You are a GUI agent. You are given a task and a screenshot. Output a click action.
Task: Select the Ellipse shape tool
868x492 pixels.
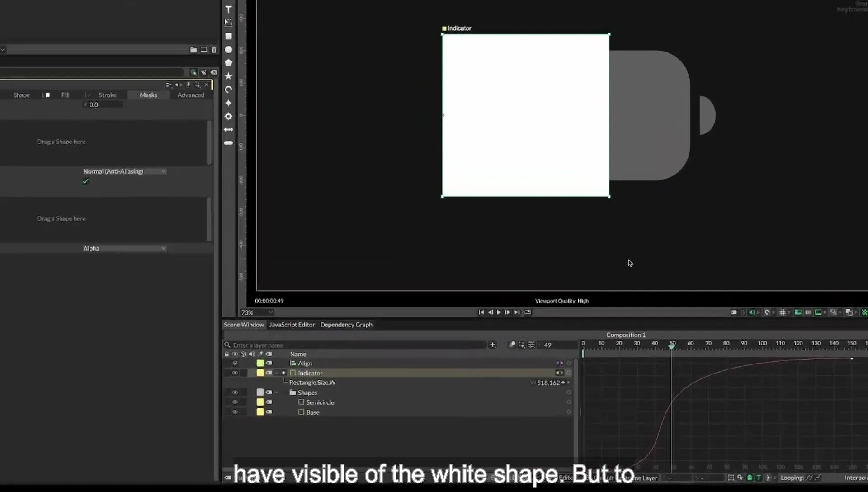click(228, 50)
